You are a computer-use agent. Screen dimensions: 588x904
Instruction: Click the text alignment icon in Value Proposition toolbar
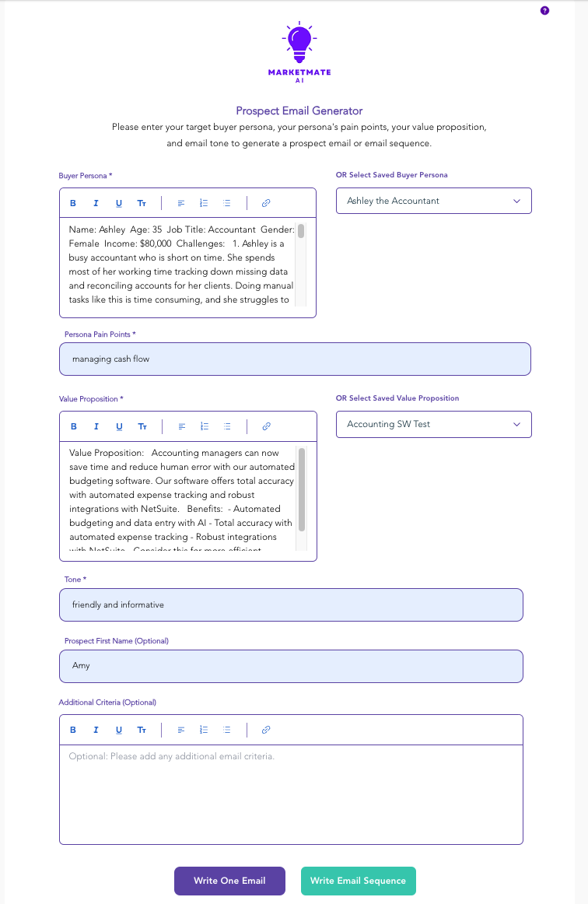click(181, 426)
